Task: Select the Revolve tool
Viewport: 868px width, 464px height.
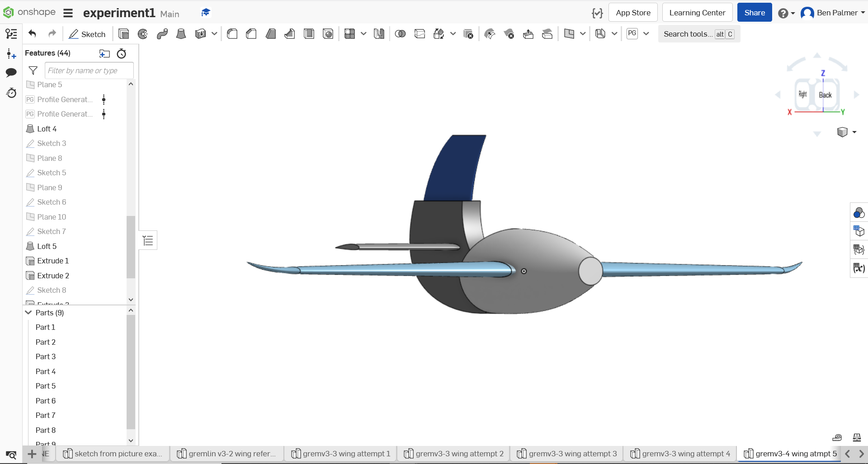Action: pos(143,34)
